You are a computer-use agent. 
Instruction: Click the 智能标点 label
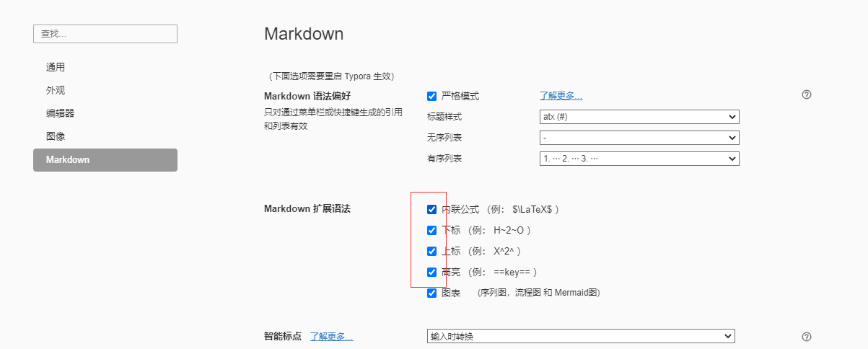283,337
